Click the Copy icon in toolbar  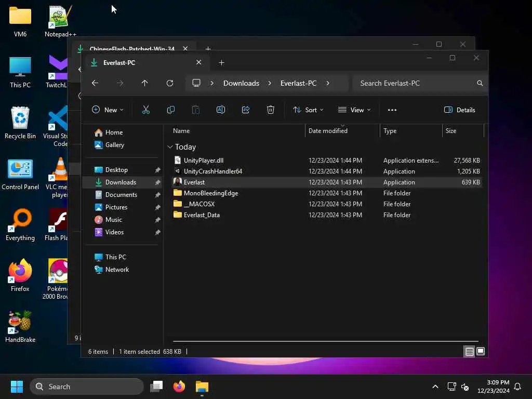[170, 110]
